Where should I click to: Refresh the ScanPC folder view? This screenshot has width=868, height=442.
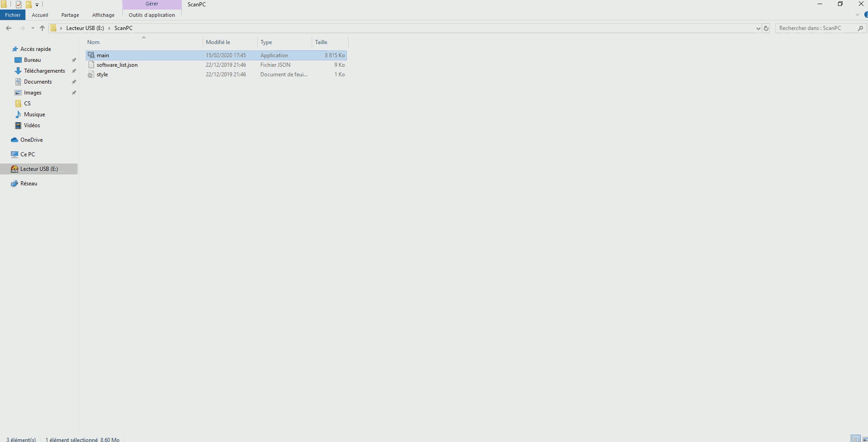point(766,28)
